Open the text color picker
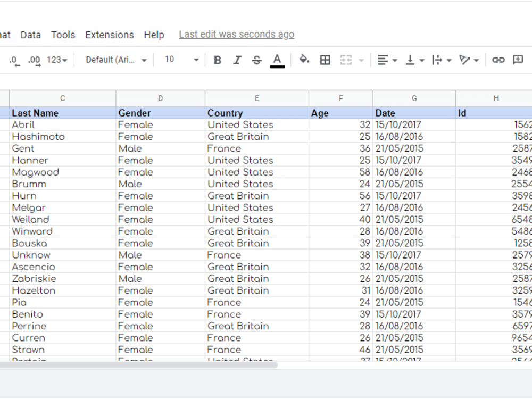Image resolution: width=532 pixels, height=399 pixels. (277, 60)
